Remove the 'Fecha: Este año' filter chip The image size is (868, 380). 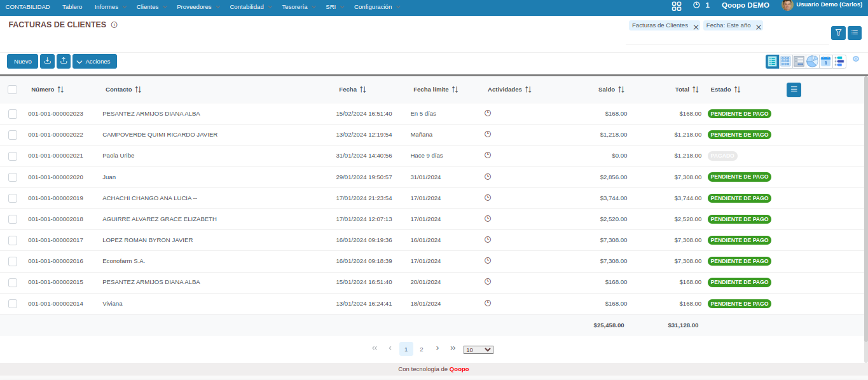(759, 27)
